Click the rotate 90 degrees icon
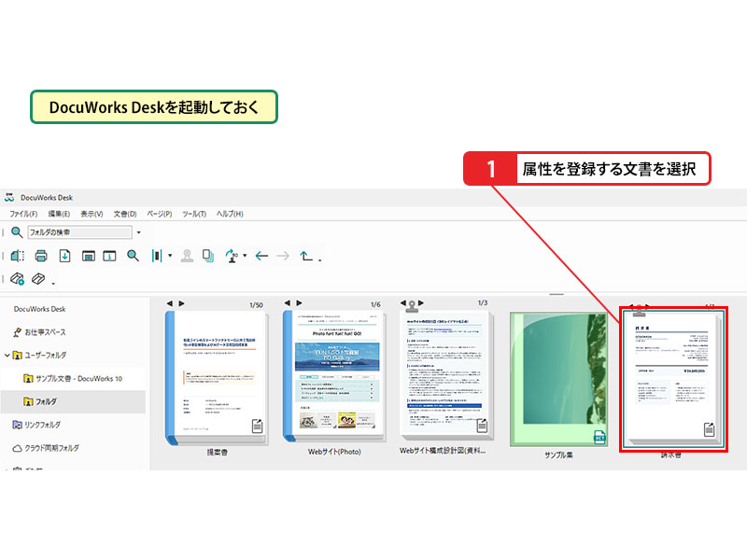This screenshot has height=560, width=747. click(232, 256)
